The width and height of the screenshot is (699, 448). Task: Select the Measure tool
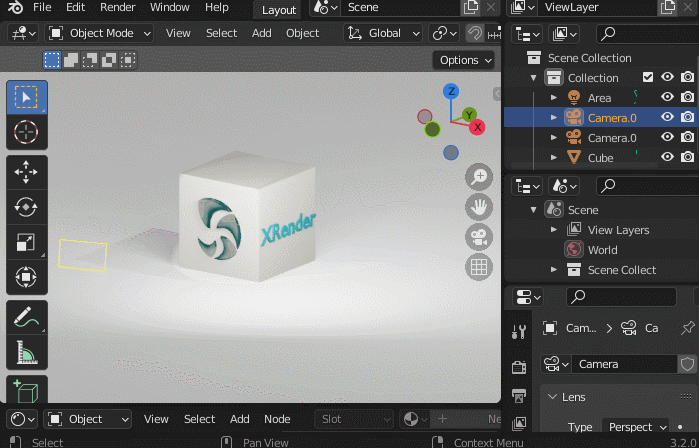coord(26,352)
